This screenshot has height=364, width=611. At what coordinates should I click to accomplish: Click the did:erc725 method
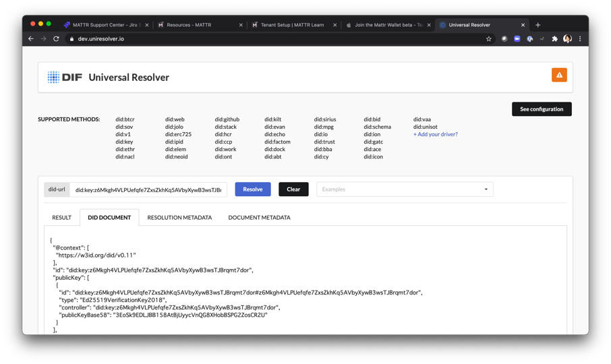tap(178, 134)
